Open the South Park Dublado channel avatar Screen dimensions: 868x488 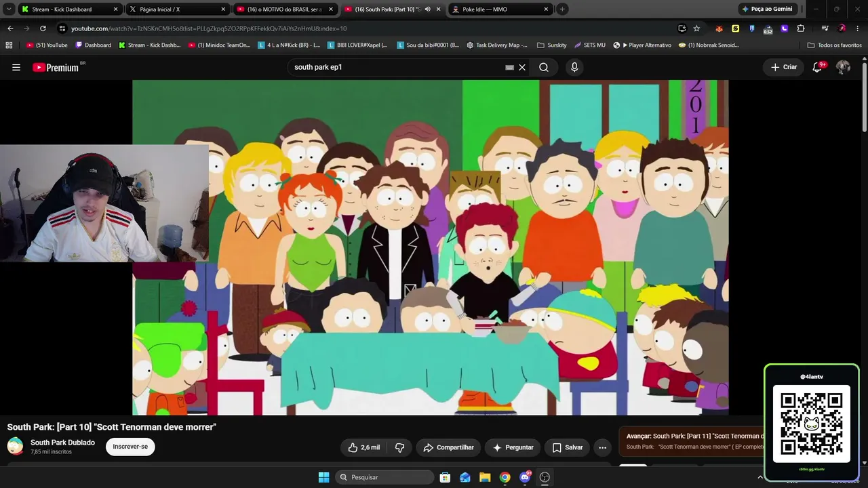point(16,446)
